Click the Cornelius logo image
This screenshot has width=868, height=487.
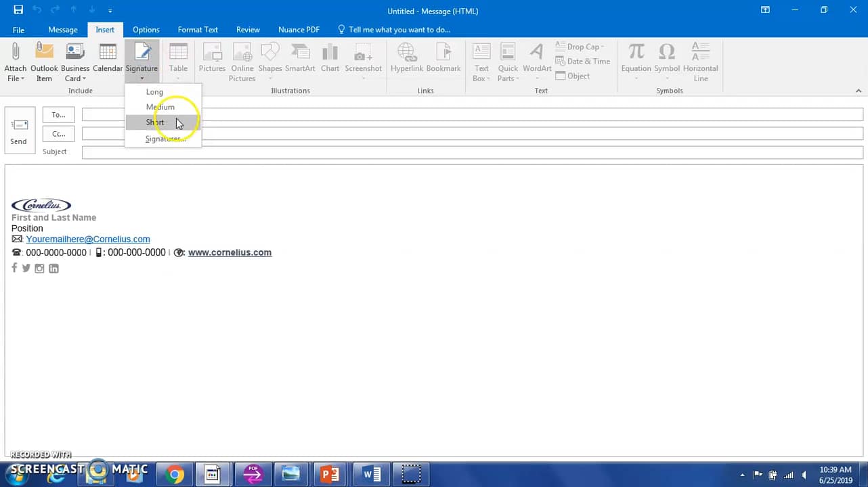pos(41,205)
